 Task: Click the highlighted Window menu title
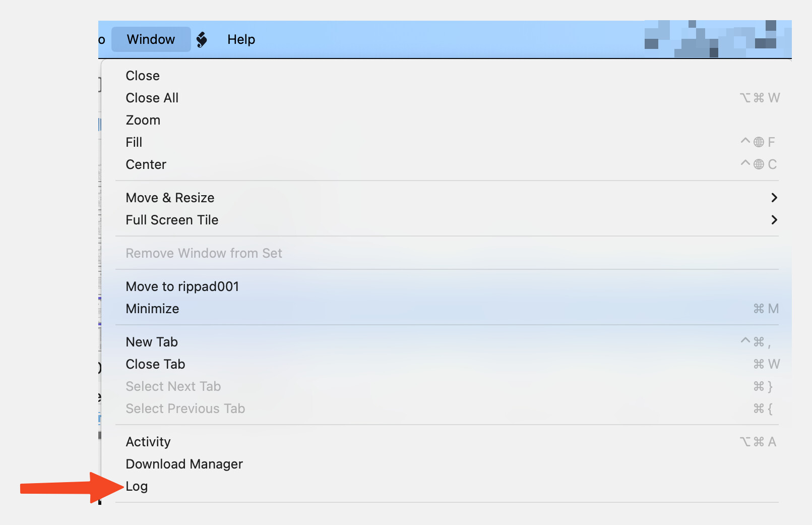click(151, 39)
